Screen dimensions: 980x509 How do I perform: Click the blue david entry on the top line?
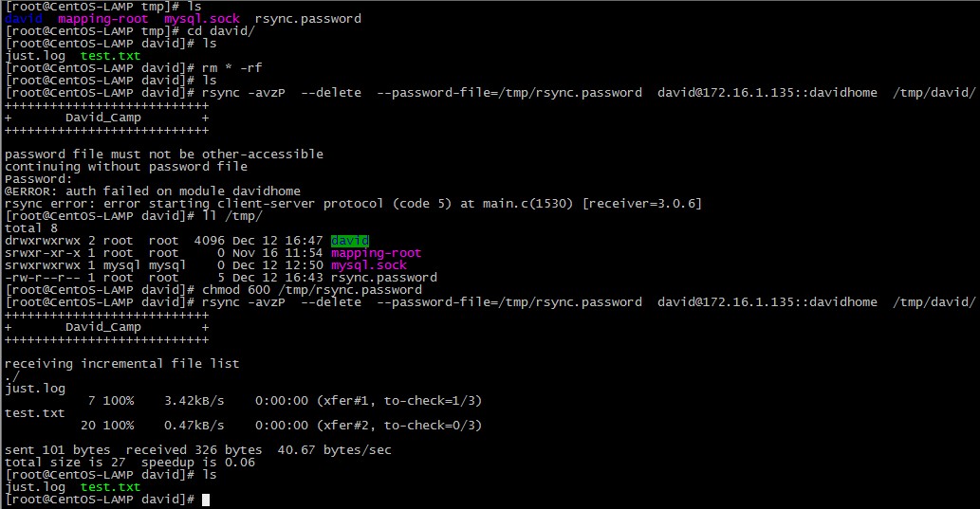pyautogui.click(x=24, y=19)
